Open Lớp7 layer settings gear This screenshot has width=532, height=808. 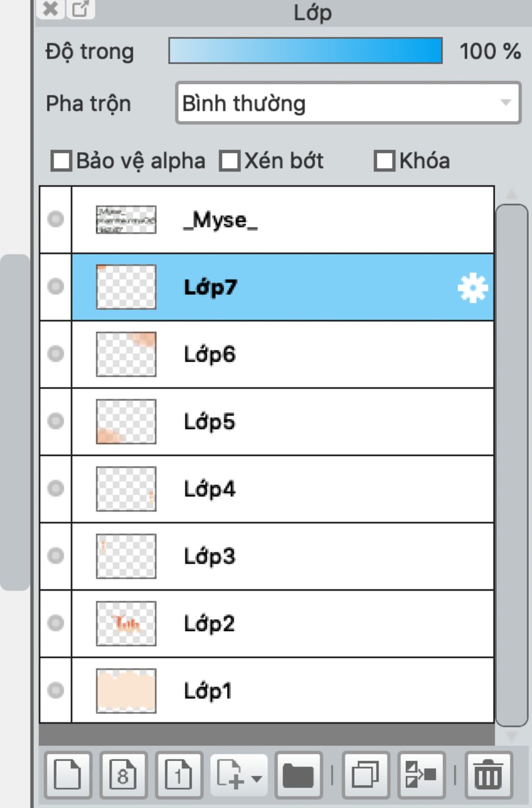(x=472, y=287)
